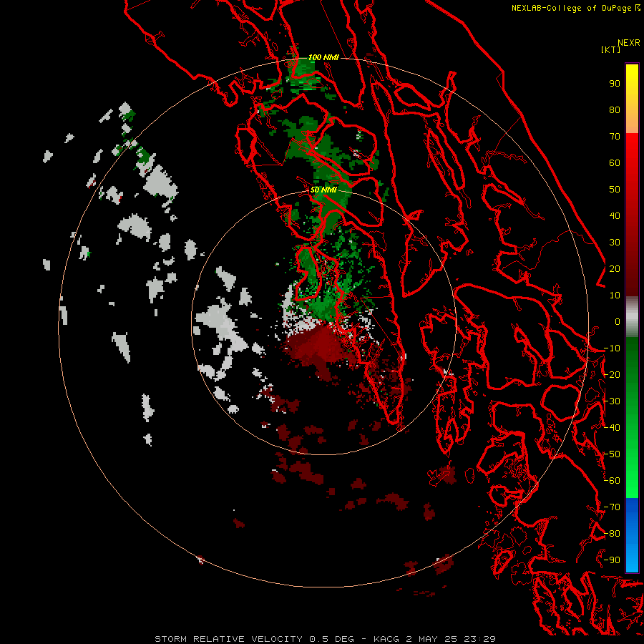This screenshot has height=644, width=644.
Task: Click the -70 value on the velocity scale
Action: tap(612, 507)
